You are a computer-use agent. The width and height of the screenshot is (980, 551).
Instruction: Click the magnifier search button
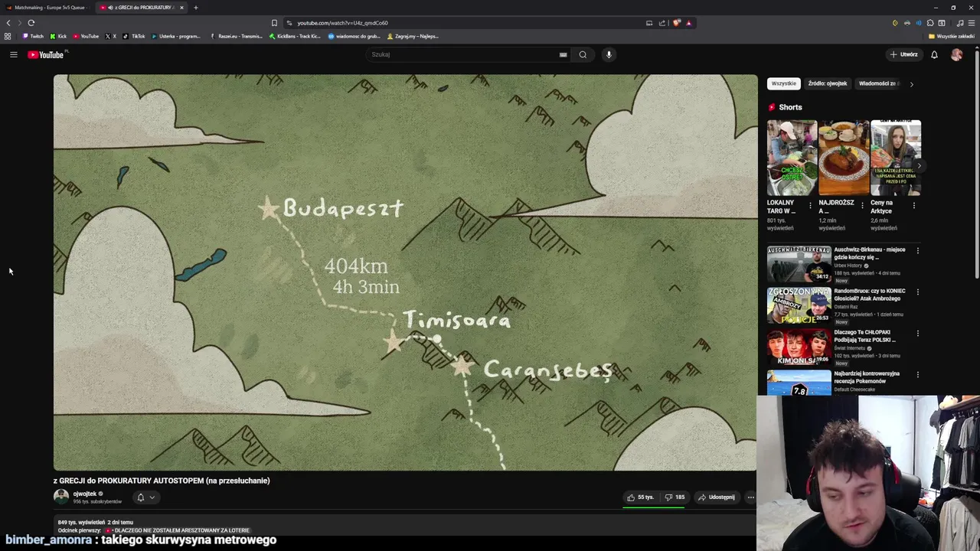click(x=583, y=54)
